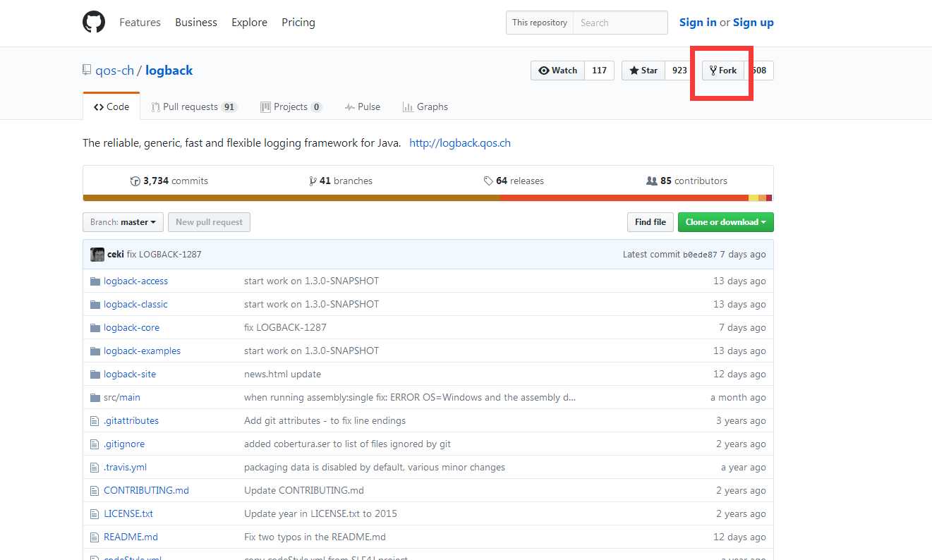Click the Find file button
Image resolution: width=932 pixels, height=560 pixels.
click(650, 222)
